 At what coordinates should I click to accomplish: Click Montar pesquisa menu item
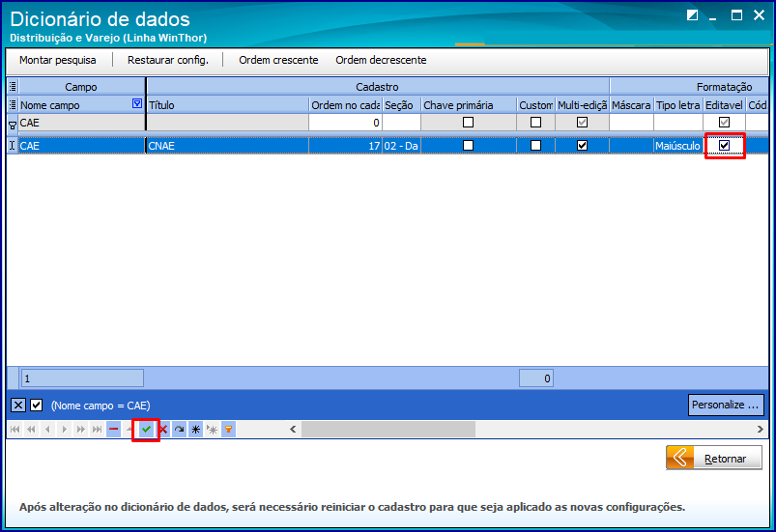(58, 60)
